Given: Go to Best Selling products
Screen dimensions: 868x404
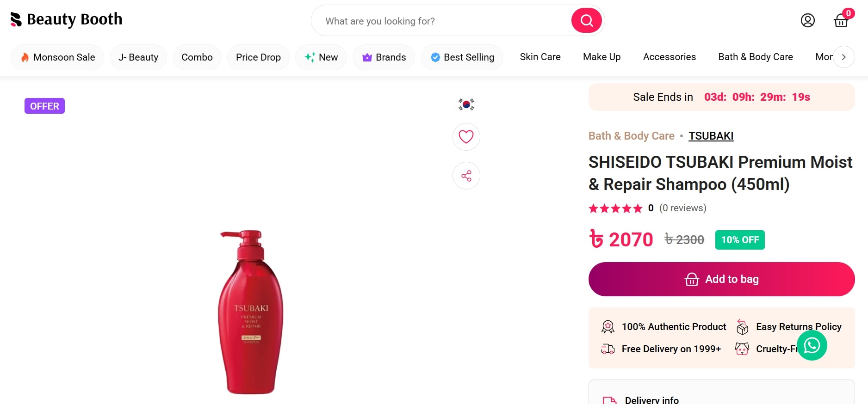Looking at the screenshot, I should click(462, 57).
